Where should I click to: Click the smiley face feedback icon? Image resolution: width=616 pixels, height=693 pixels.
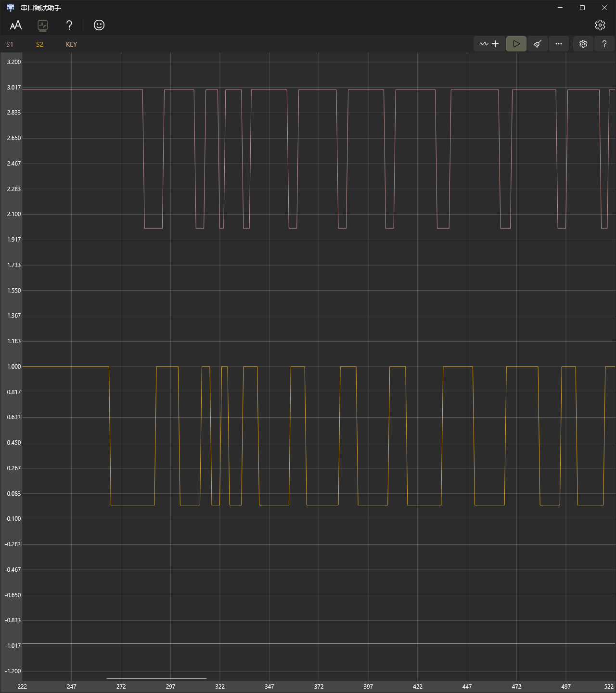click(x=99, y=25)
